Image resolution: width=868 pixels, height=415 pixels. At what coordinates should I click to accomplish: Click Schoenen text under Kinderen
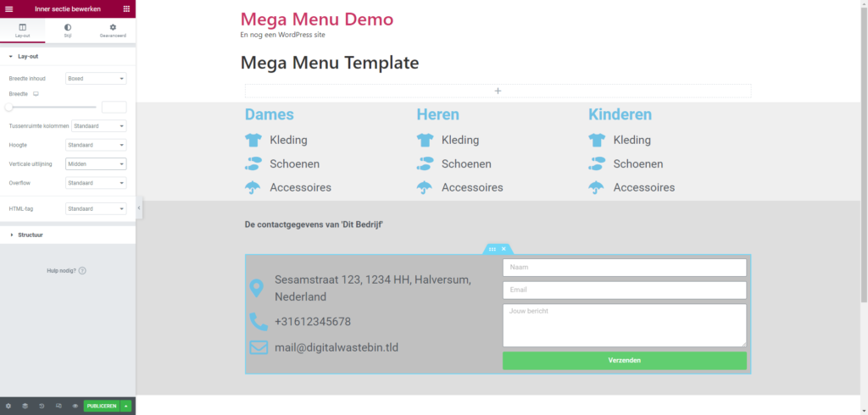tap(638, 163)
